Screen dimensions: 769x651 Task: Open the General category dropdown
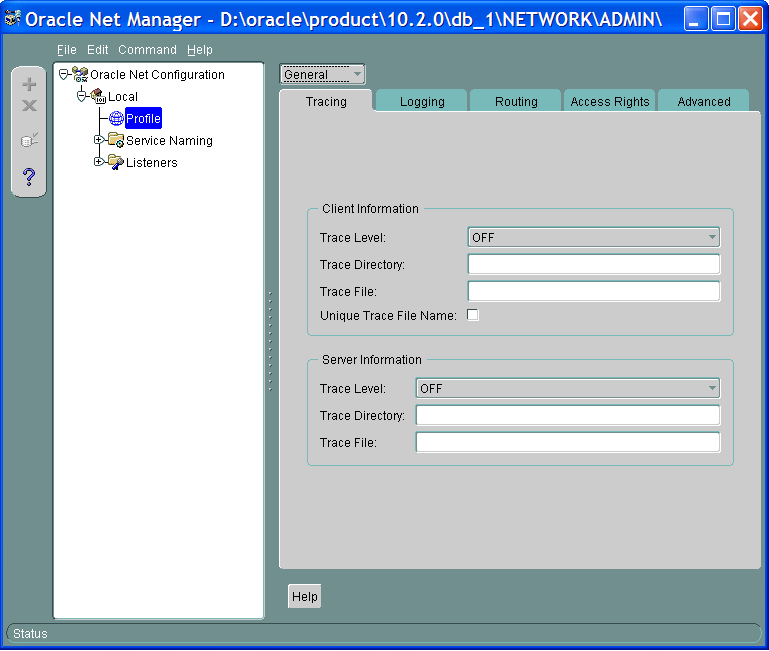[x=322, y=75]
